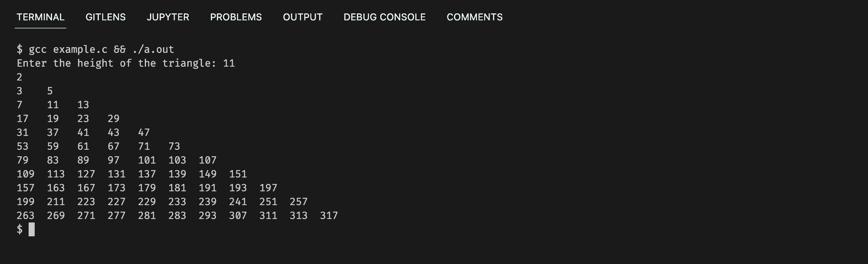The height and width of the screenshot is (264, 868).
Task: Click the number 263 starting the last row
Action: click(26, 216)
